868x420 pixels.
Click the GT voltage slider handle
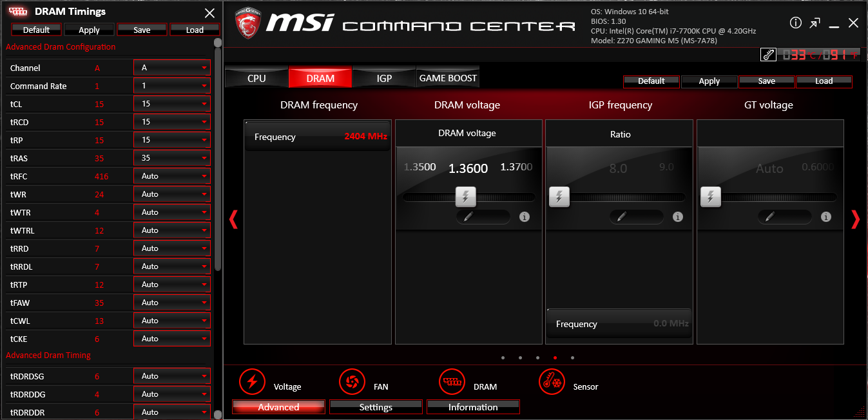point(711,197)
